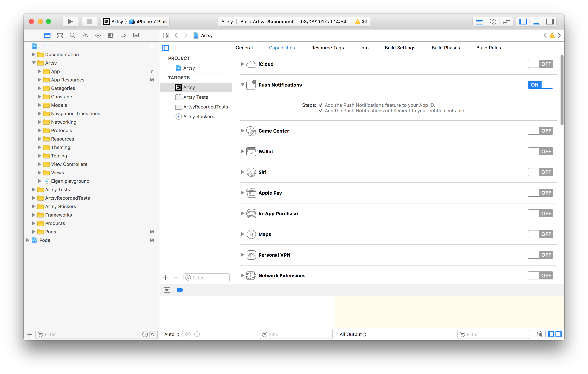This screenshot has height=374, width=588.
Task: Click the Run (play) button
Action: click(x=70, y=22)
